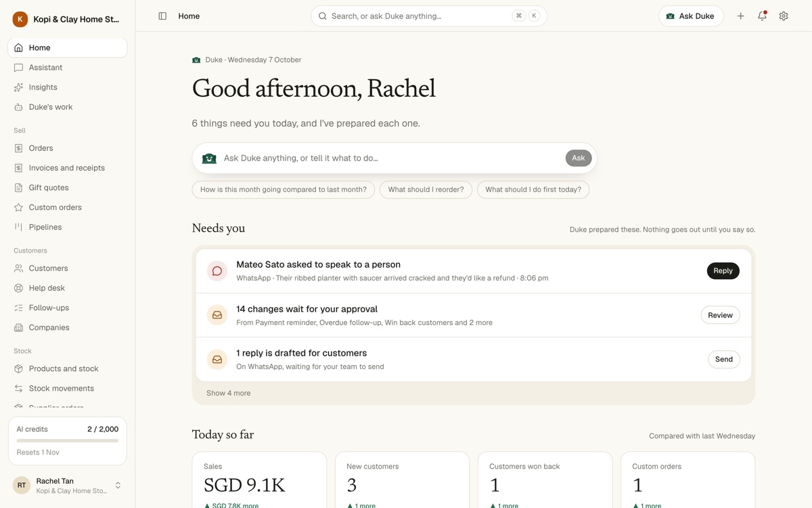Pick the month comparison suggestion chip
Image resolution: width=812 pixels, height=508 pixels.
click(x=284, y=190)
